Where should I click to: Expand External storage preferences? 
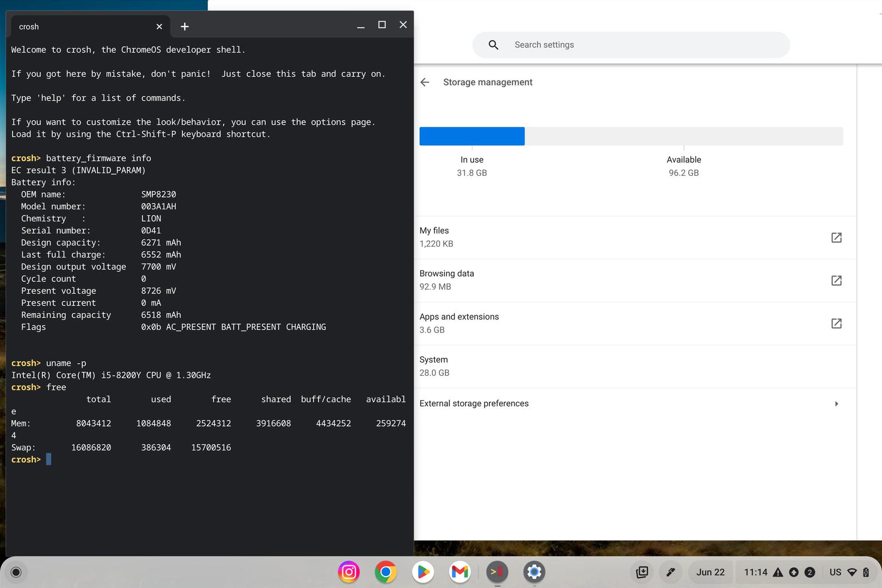[836, 403]
